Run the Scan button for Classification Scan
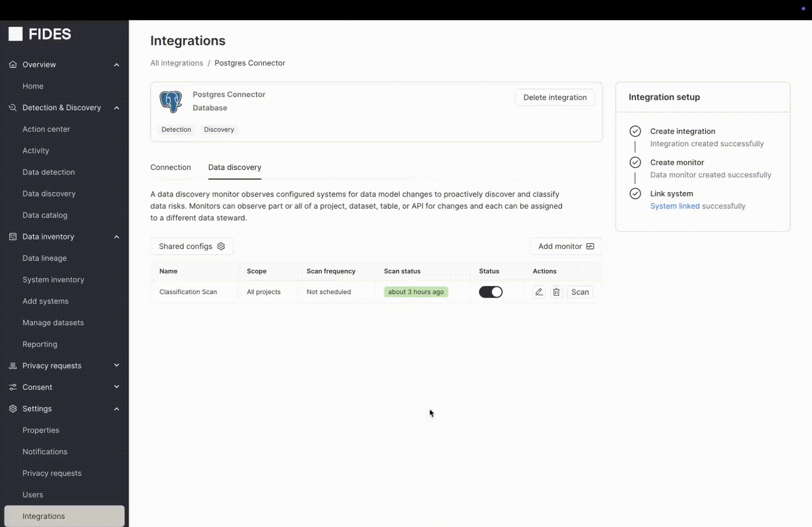This screenshot has width=812, height=527. pos(580,292)
